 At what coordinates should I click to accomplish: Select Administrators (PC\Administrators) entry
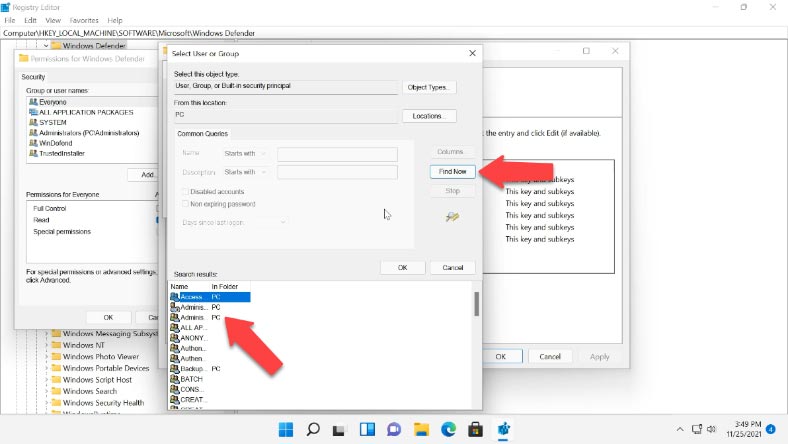tap(84, 133)
